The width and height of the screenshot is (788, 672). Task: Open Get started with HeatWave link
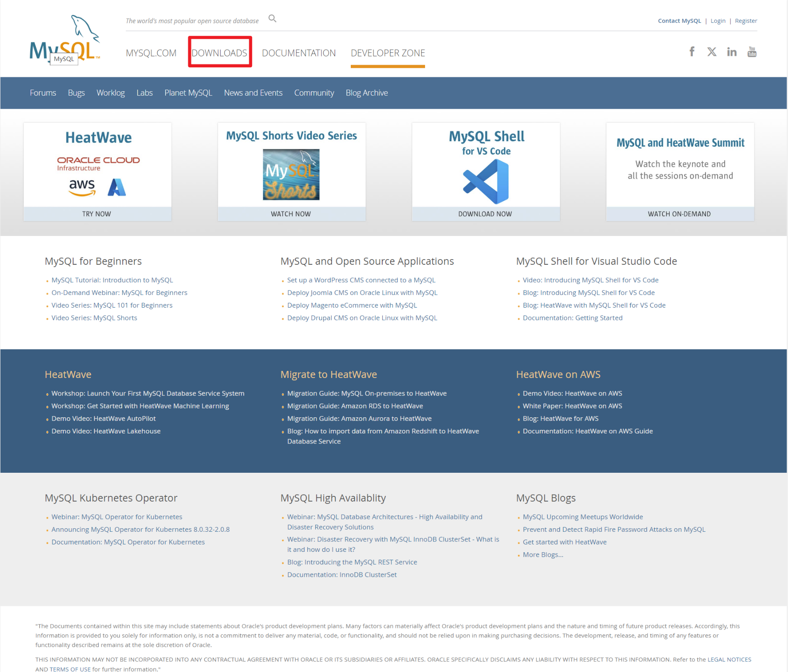click(x=565, y=542)
